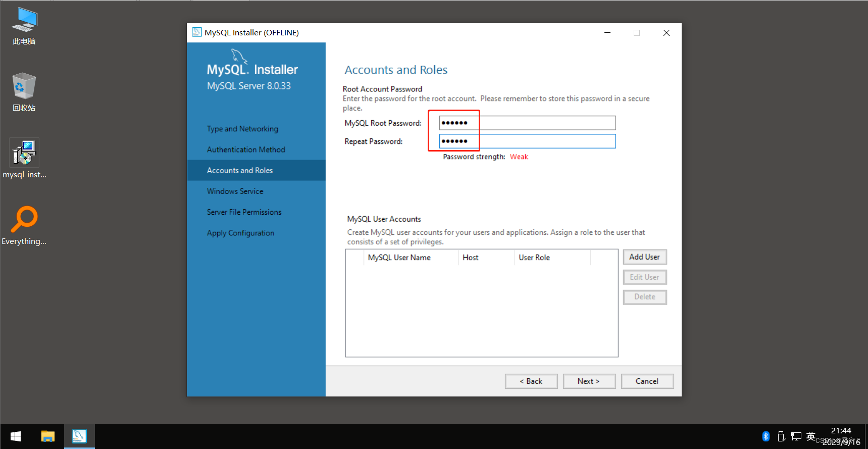The image size is (868, 449).
Task: Go to Type and Networking step
Action: pos(242,129)
